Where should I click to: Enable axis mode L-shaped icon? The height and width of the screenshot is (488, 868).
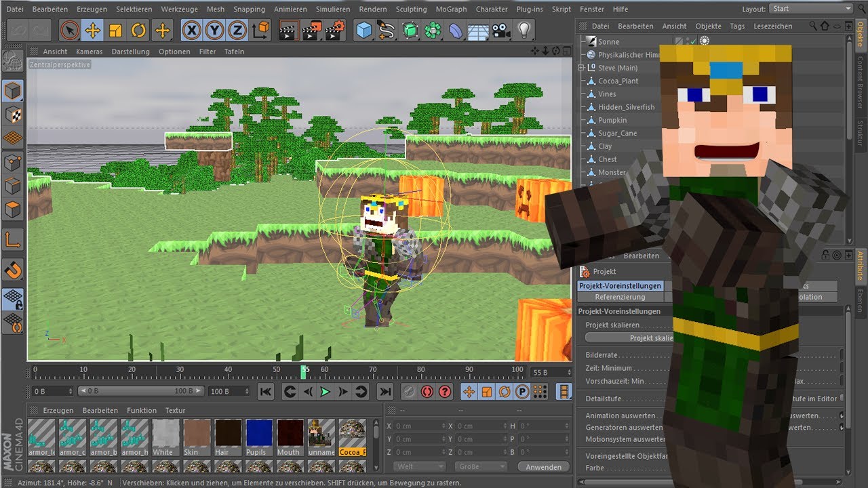pyautogui.click(x=14, y=239)
